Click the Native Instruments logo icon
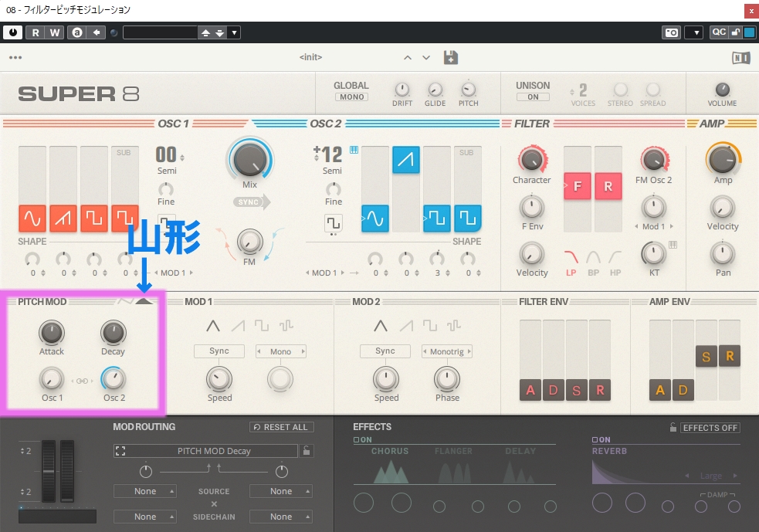Screen dimensions: 759x532 point(740,58)
